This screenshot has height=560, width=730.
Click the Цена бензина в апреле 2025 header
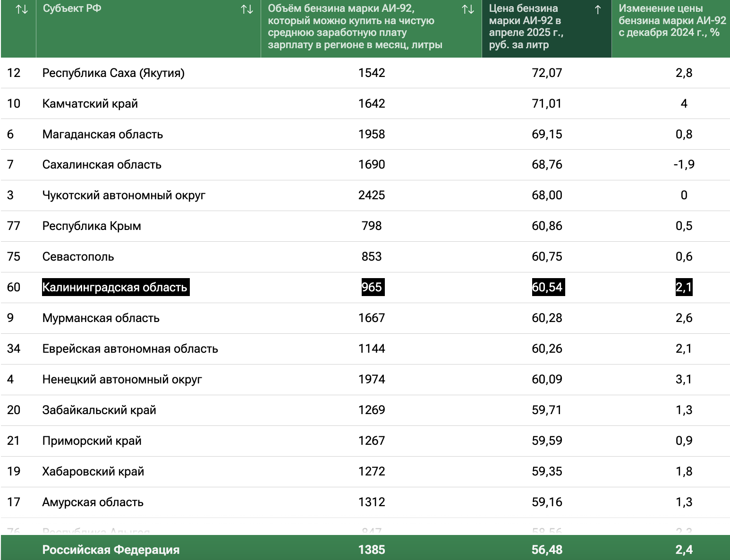pyautogui.click(x=547, y=29)
